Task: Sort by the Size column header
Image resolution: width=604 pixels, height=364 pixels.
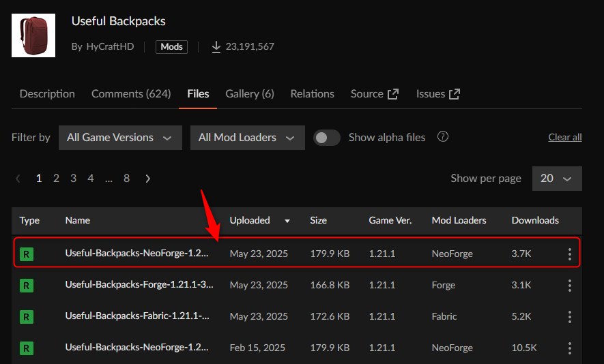Action: 318,220
